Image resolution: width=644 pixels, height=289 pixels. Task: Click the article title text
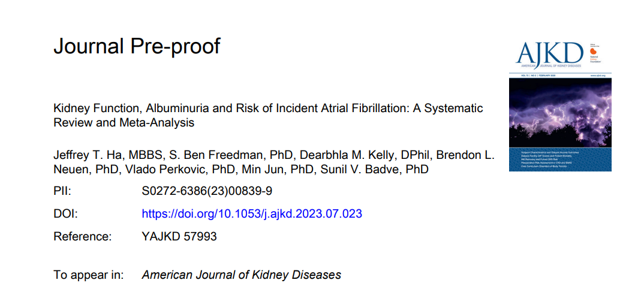[268, 115]
